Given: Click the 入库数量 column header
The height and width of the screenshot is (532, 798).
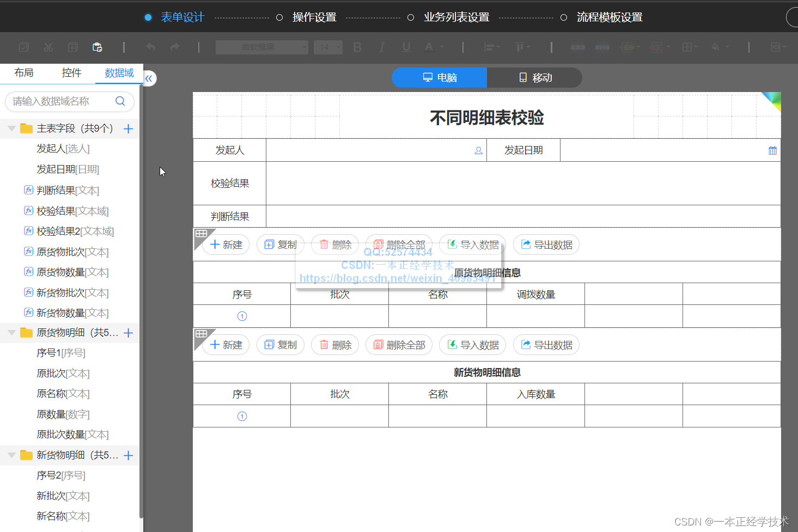Looking at the screenshot, I should 536,394.
